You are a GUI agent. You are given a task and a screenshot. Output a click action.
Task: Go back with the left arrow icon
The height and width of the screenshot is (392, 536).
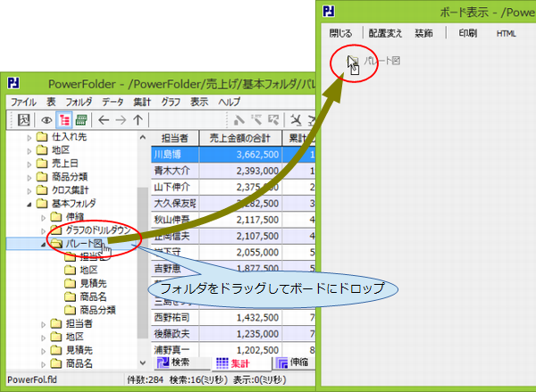click(x=104, y=120)
